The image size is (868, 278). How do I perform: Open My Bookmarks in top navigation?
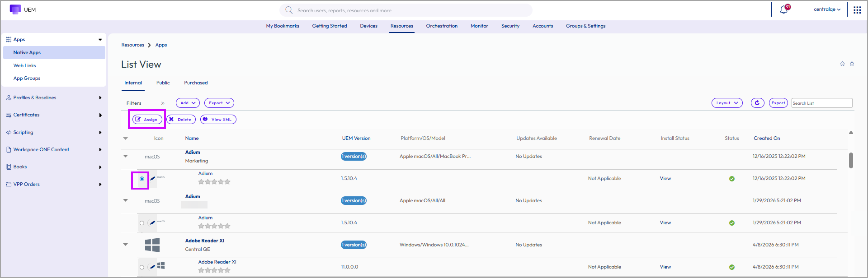coord(283,26)
